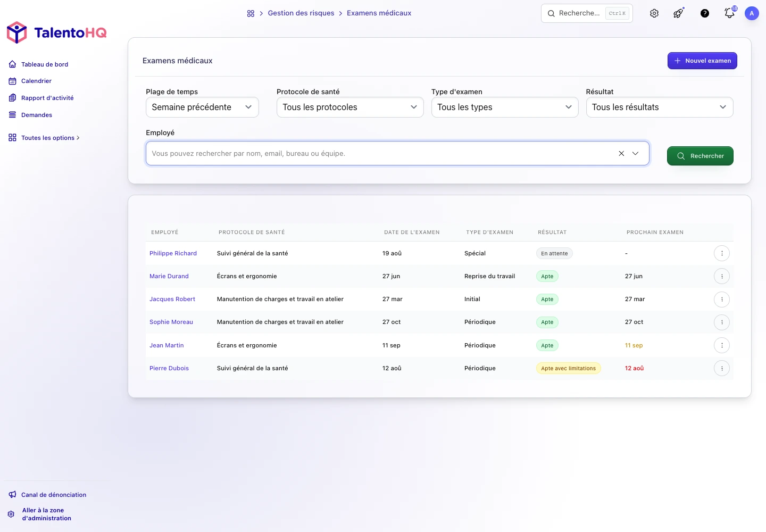Open Pierre Dubois employee link
This screenshot has height=532, width=766.
point(169,368)
